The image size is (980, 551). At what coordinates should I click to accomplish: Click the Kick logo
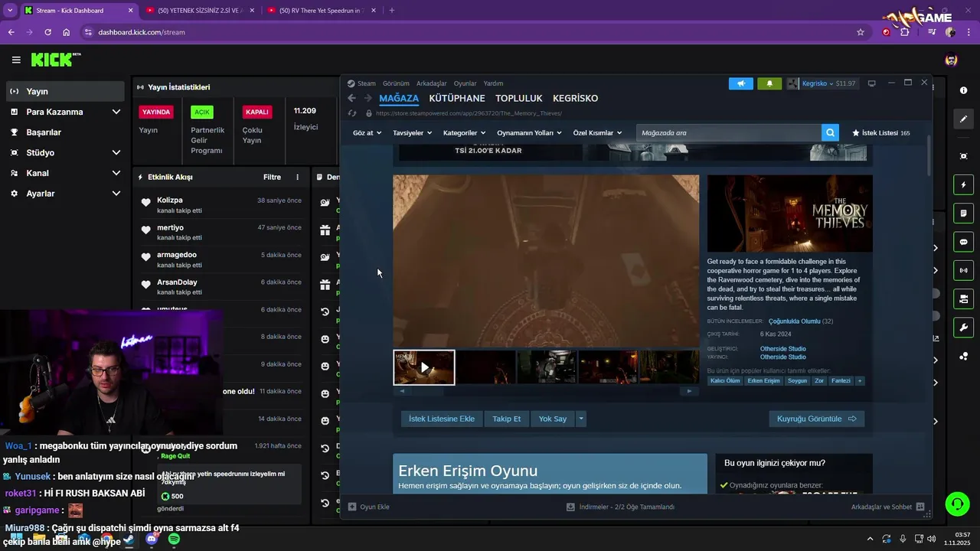56,60
